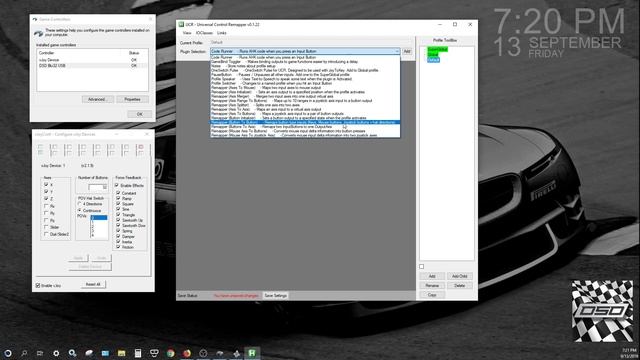Click Reset All in vJoyConf
The width and height of the screenshot is (640, 360).
[x=93, y=284]
